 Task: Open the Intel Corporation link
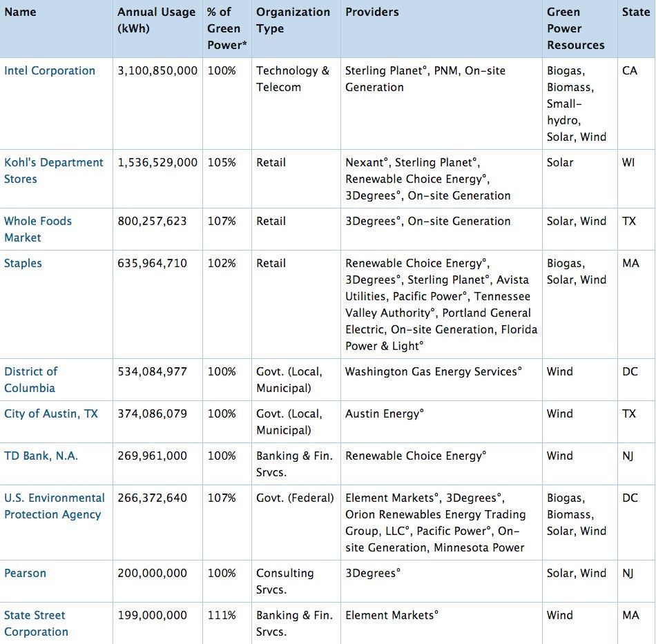(50, 70)
